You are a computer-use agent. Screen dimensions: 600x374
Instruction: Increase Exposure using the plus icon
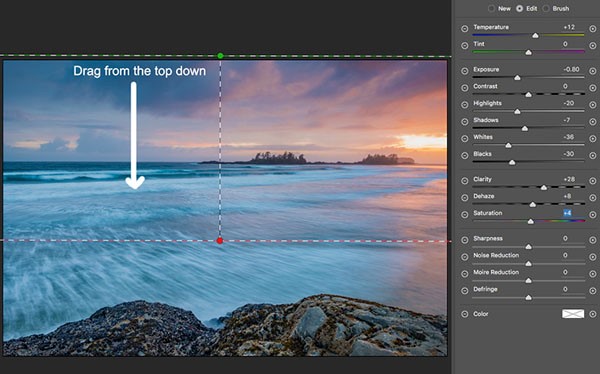[x=593, y=71]
